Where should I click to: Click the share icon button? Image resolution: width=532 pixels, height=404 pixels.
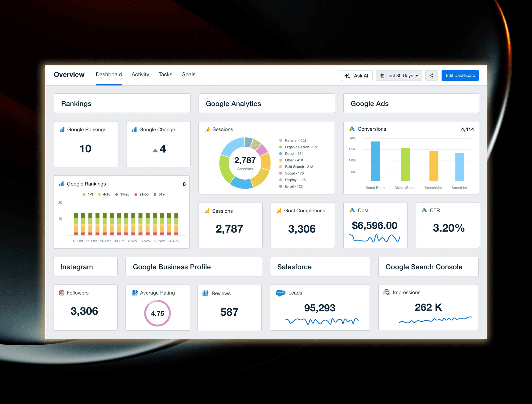pos(431,76)
